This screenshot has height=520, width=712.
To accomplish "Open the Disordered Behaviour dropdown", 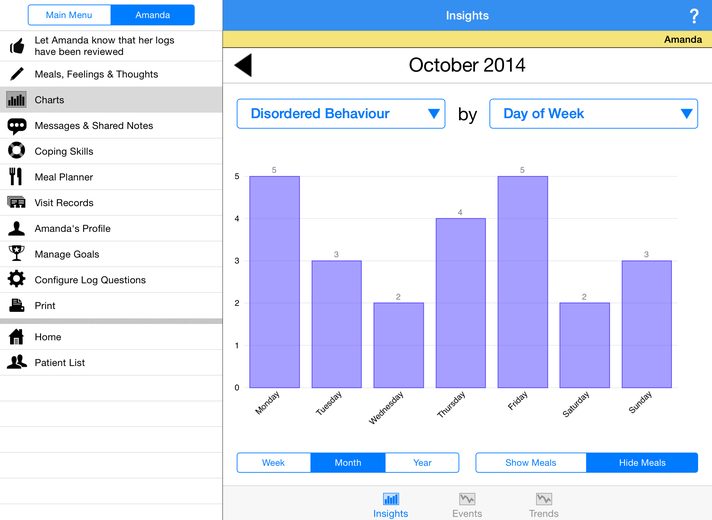I will 341,114.
